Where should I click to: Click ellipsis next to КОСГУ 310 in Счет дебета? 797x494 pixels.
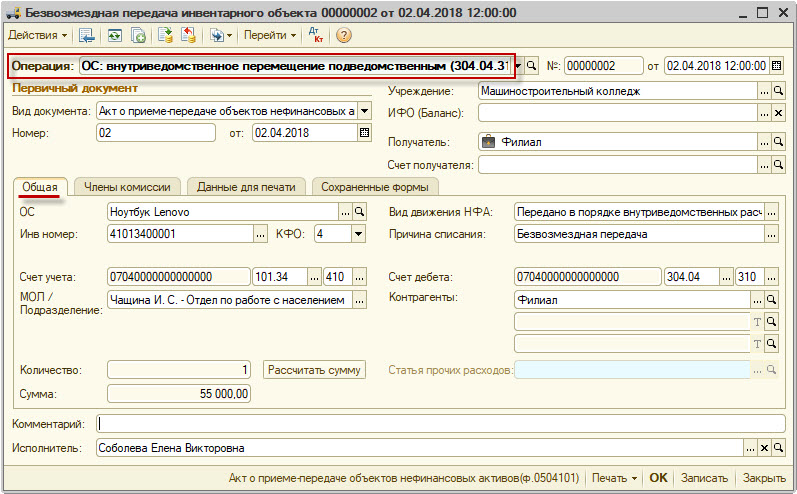tap(772, 277)
